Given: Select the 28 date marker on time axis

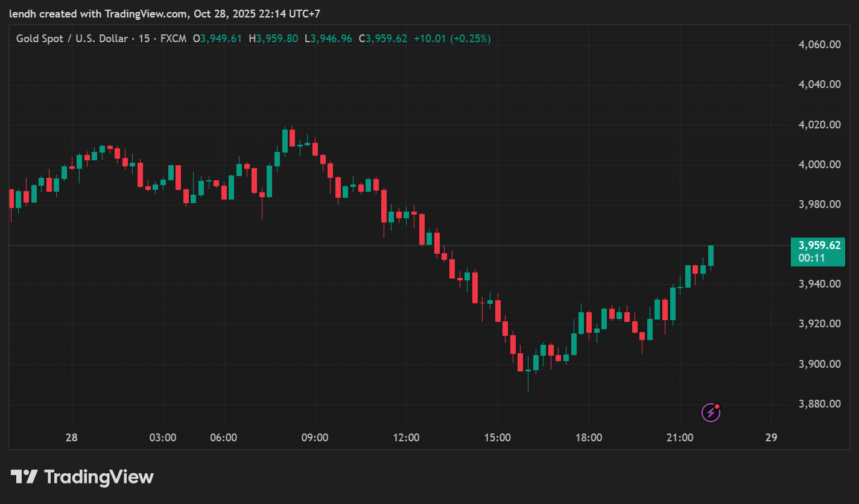Looking at the screenshot, I should 72,438.
